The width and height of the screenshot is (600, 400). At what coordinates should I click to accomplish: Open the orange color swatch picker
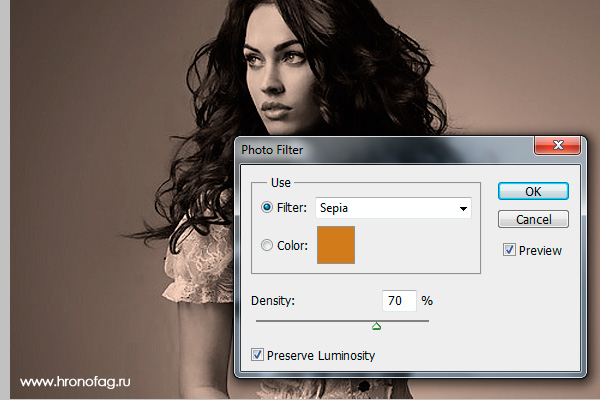(336, 245)
